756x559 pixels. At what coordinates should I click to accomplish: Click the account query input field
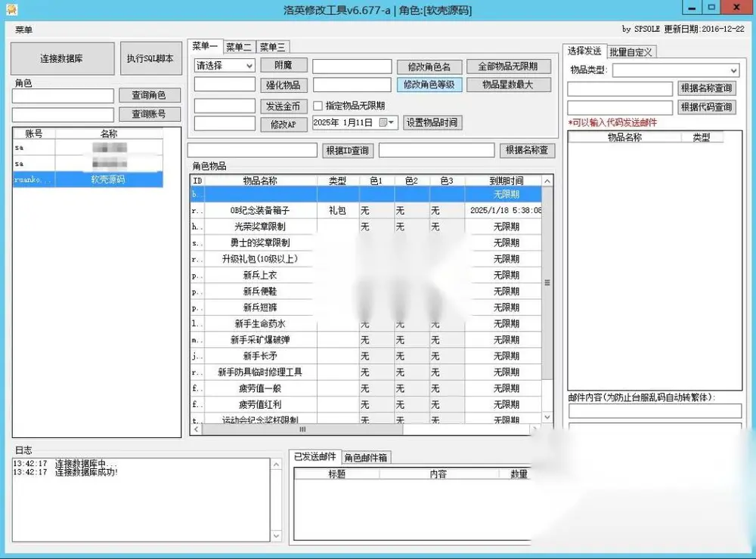64,114
